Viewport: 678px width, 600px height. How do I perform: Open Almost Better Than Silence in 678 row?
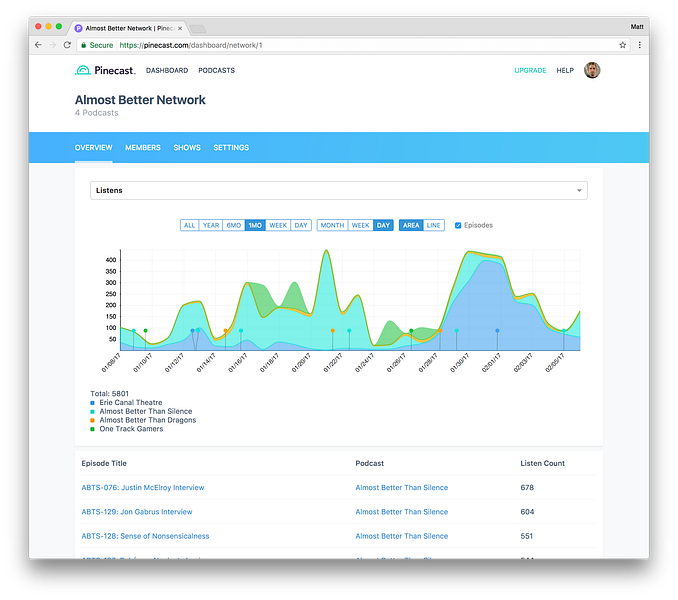pos(402,488)
